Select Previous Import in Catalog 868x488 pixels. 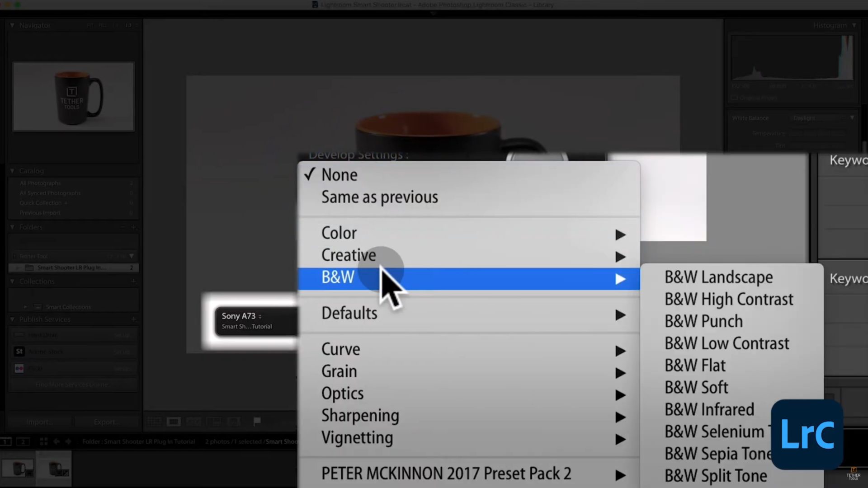point(74,213)
